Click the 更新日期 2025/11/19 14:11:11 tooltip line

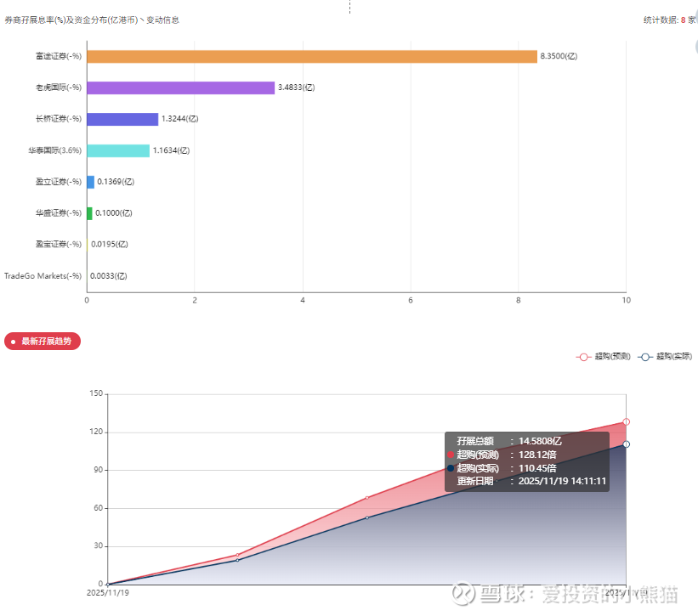tap(531, 481)
